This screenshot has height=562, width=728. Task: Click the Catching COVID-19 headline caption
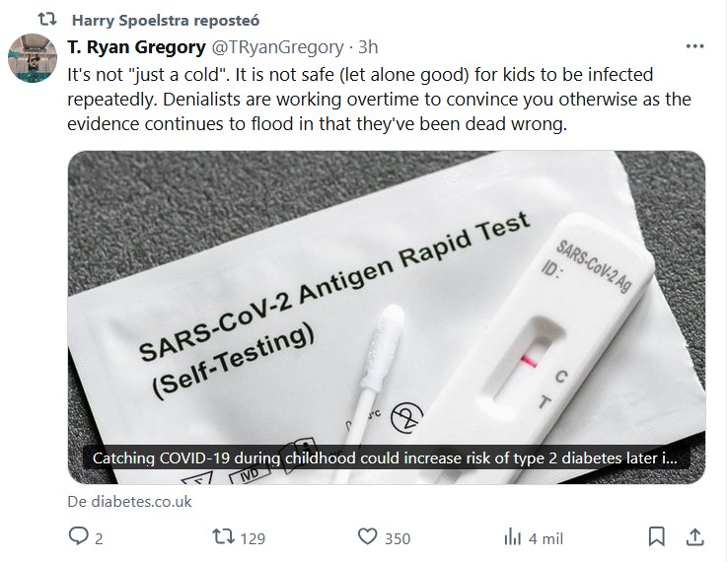pos(385,459)
